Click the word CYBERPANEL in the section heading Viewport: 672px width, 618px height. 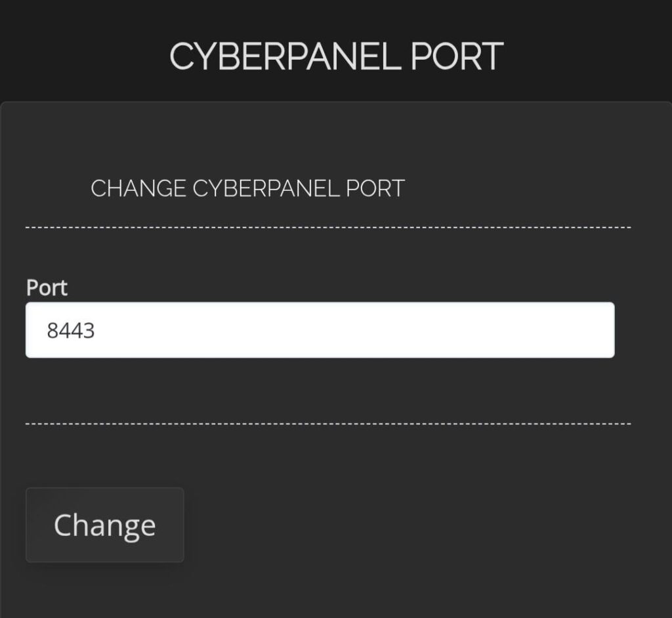coord(266,188)
